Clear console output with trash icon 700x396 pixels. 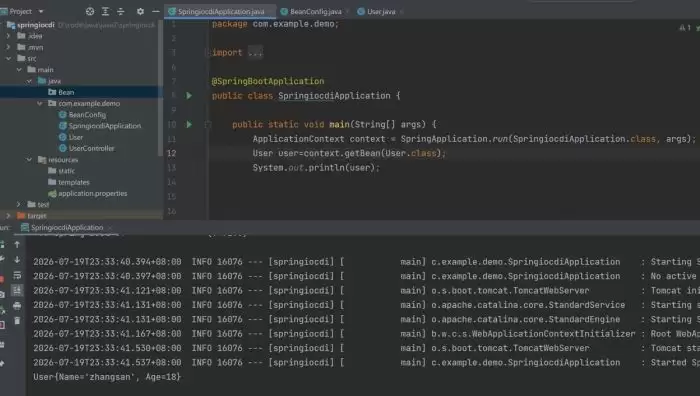click(17, 321)
